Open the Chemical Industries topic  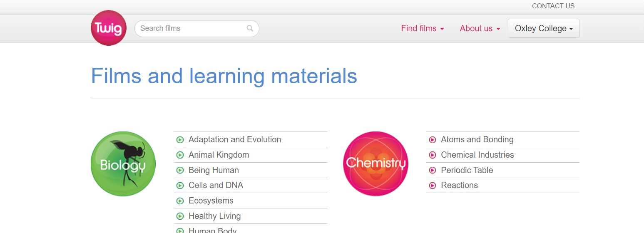[477, 155]
